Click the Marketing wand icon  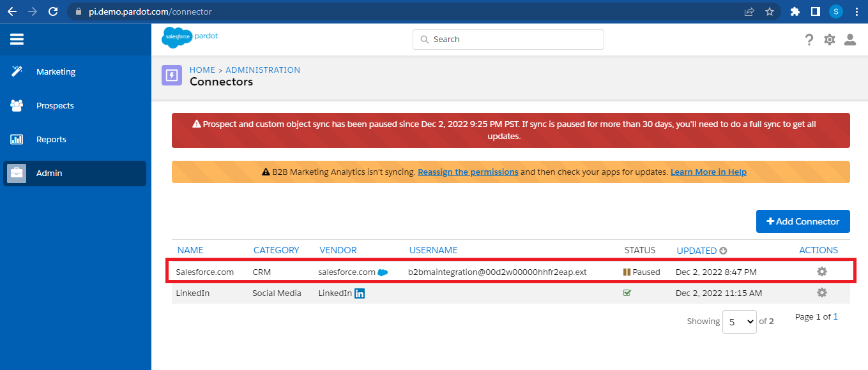pos(17,71)
